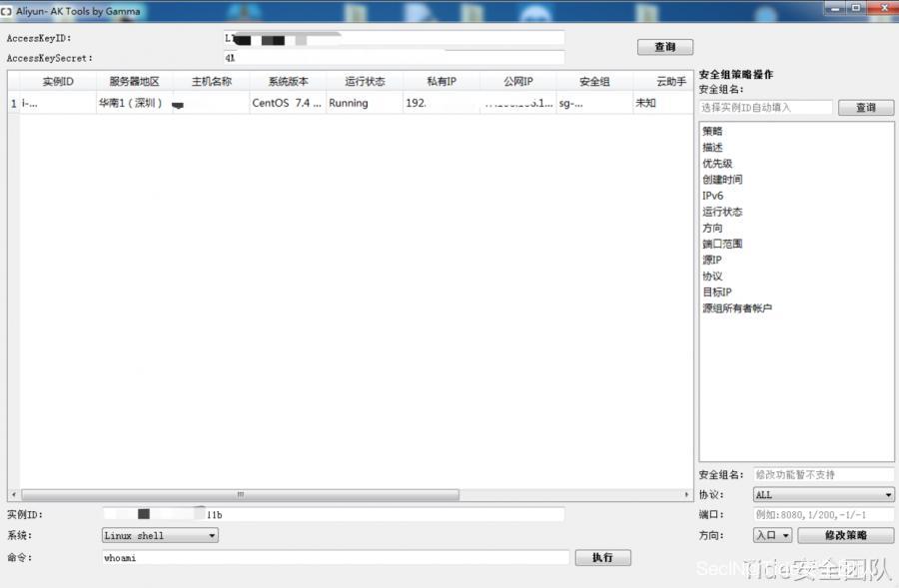Select the security group cell "sg-..."
This screenshot has height=588, width=899.
tap(594, 103)
